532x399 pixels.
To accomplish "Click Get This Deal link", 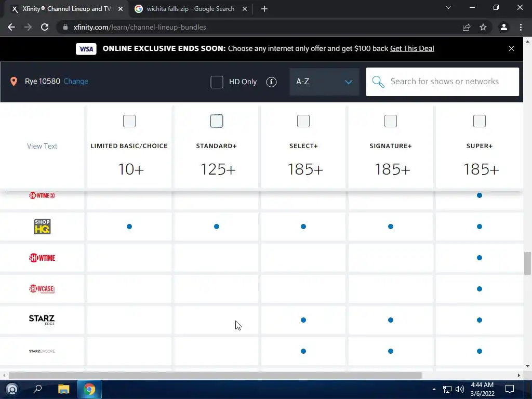I will point(412,48).
